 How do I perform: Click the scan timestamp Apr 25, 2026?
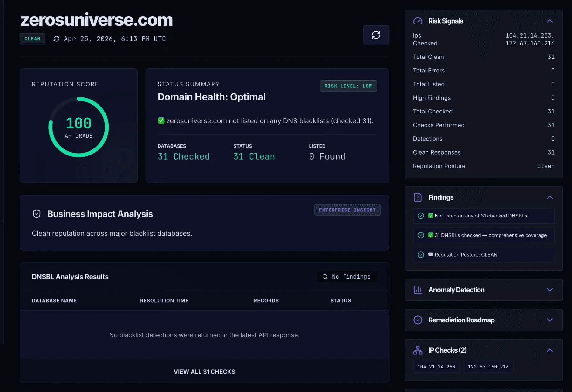[x=115, y=39]
